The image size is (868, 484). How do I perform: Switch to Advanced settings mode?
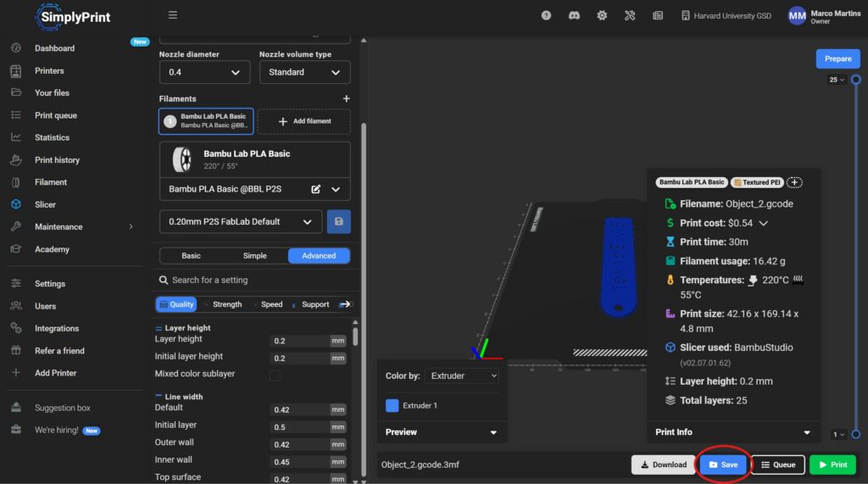[319, 256]
